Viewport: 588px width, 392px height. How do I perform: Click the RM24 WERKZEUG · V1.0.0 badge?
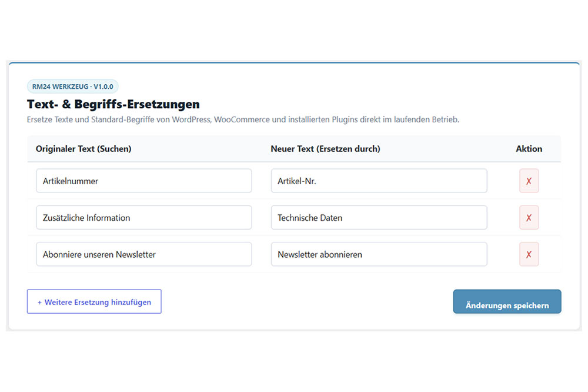tap(73, 87)
